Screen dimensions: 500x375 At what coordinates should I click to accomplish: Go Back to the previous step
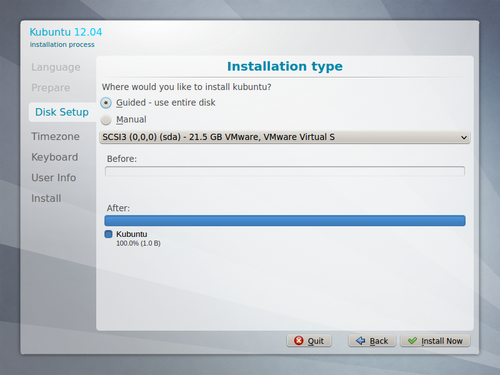point(372,341)
